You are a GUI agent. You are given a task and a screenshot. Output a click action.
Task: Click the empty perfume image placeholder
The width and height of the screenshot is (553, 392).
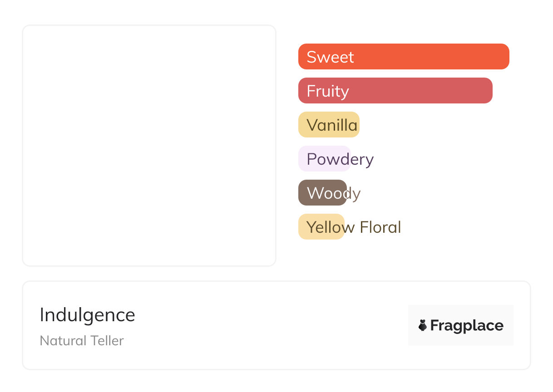149,145
